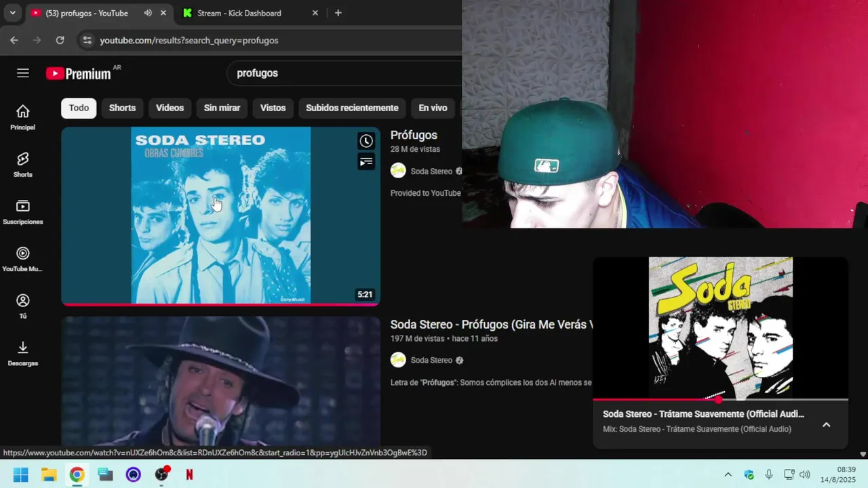
Task: Open Soda Stereo - Prófugos (Gira Me Verás) title
Action: point(493,325)
